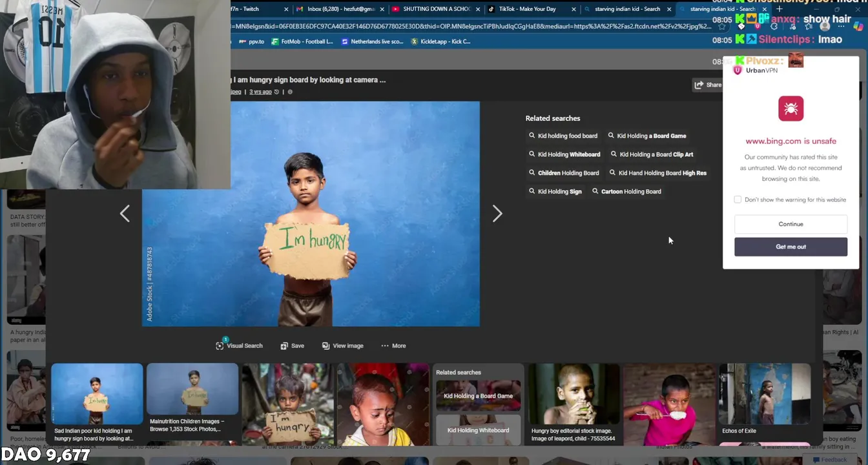
Task: Search related: Kid Holding Sign
Action: tap(555, 191)
